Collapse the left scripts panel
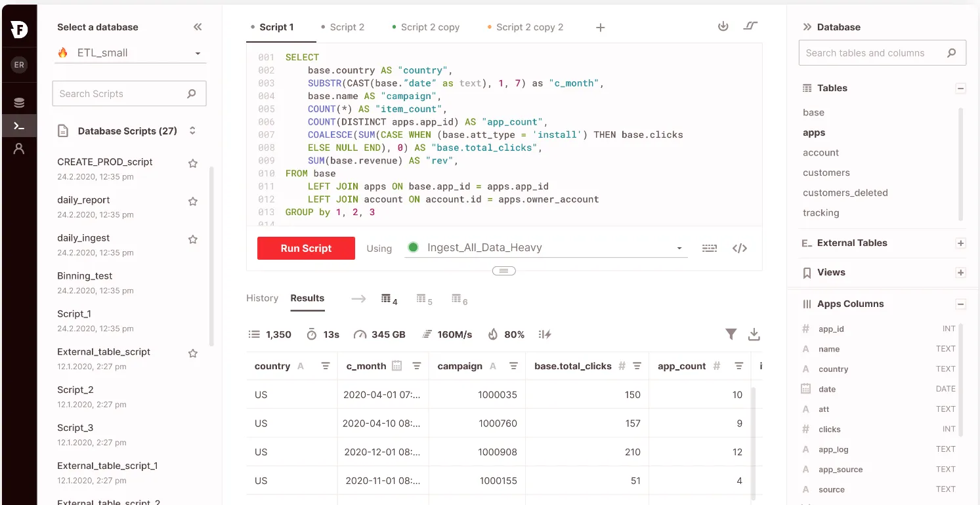 [x=198, y=27]
